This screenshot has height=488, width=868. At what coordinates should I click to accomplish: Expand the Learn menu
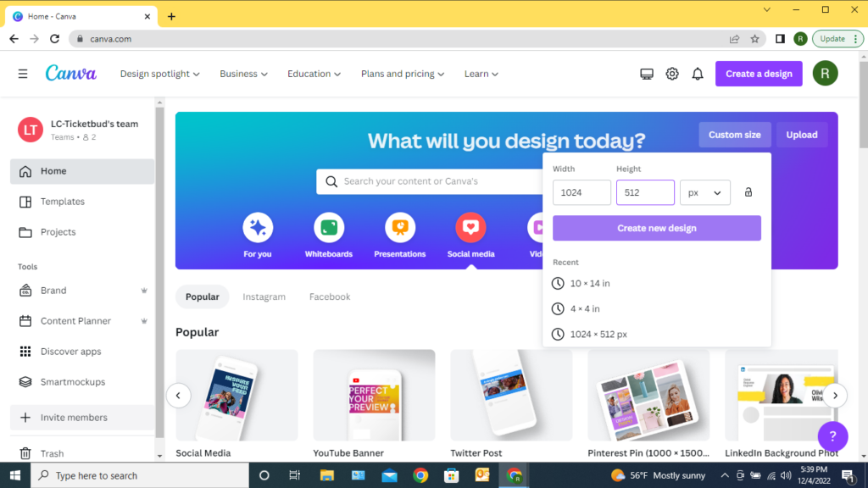pos(481,74)
